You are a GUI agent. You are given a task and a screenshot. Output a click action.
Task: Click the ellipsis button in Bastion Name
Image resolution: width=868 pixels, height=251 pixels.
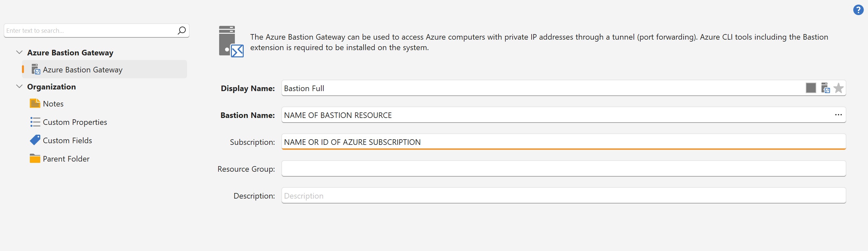838,115
